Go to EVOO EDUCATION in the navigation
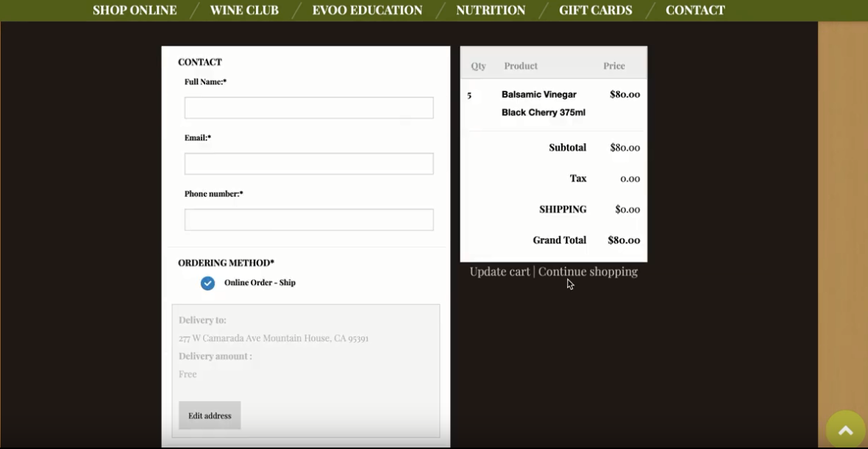868x449 pixels. click(367, 10)
